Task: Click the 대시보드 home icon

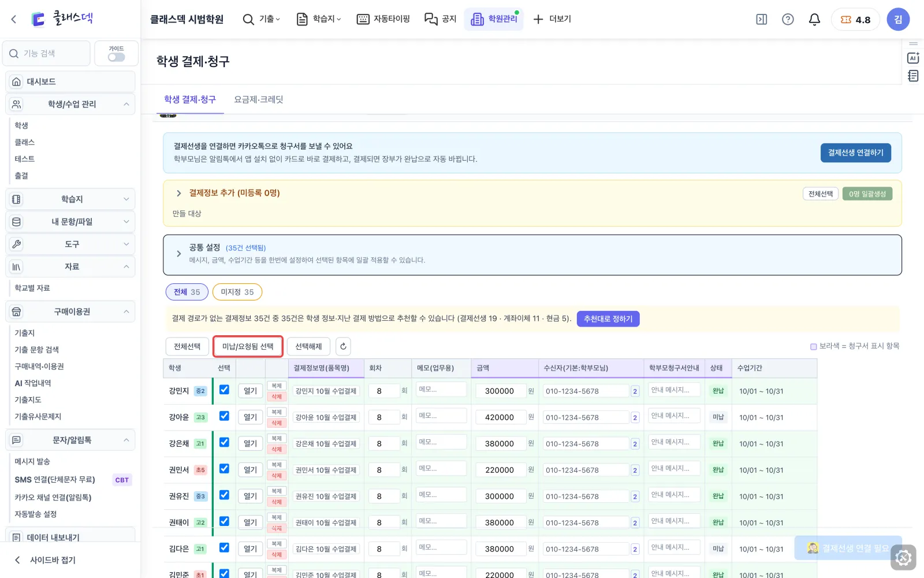Action: click(16, 81)
